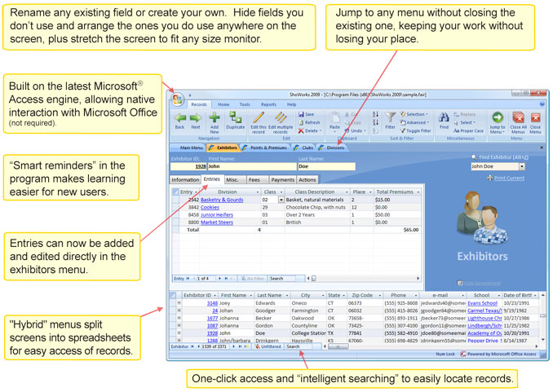The height and width of the screenshot is (392, 553).
Task: Click the Back navigation arrow icon
Action: point(179,118)
